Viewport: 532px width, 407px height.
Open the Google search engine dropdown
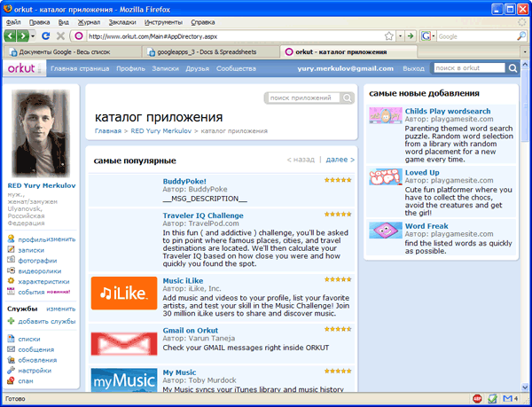434,36
